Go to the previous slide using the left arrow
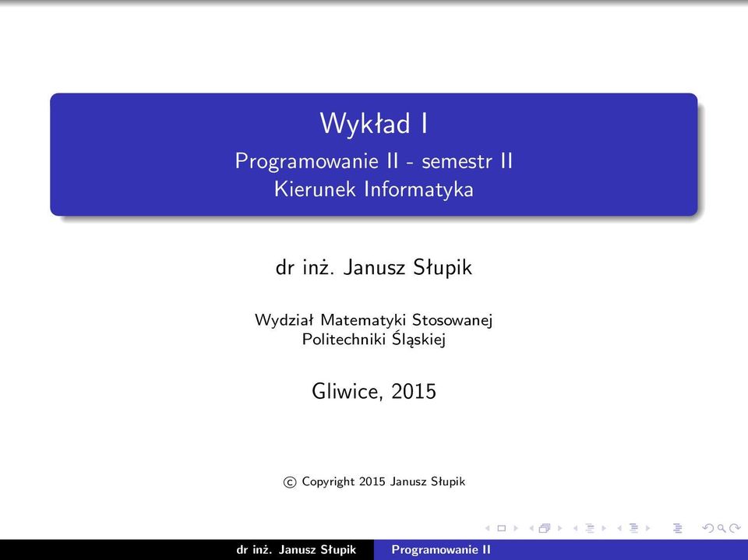Screen dimensions: 748x560 point(488,528)
